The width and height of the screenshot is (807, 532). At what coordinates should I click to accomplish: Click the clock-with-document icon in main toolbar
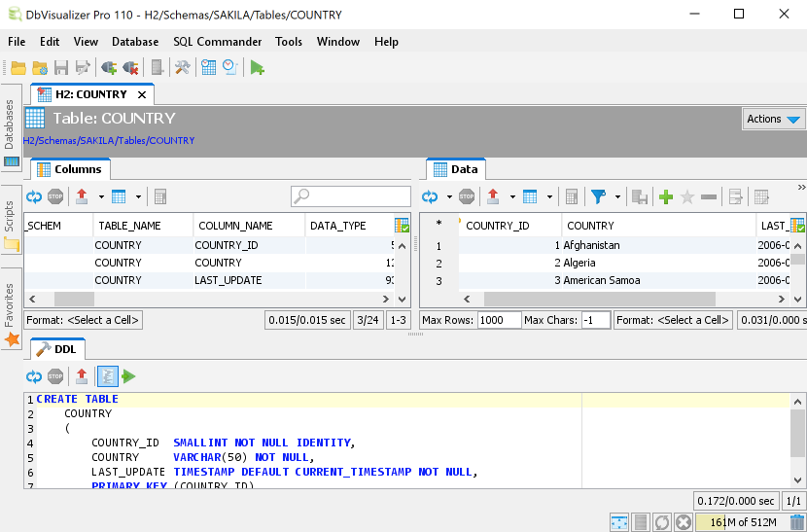(229, 67)
